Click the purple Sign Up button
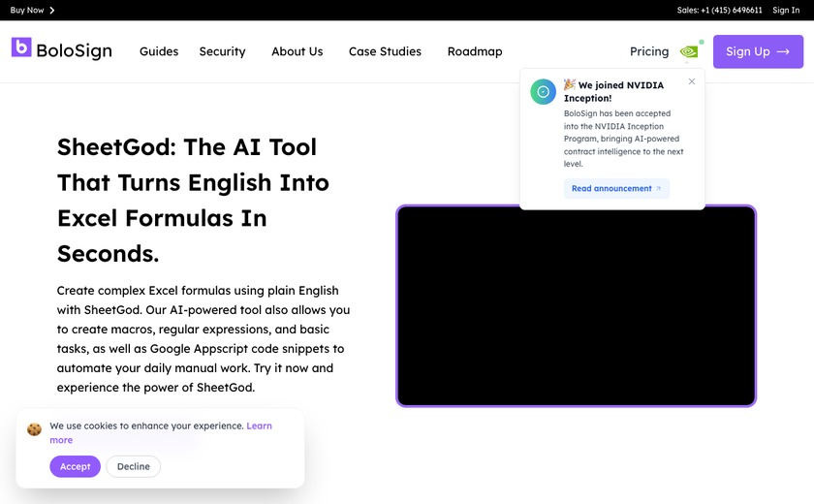This screenshot has height=504, width=814. point(758,51)
